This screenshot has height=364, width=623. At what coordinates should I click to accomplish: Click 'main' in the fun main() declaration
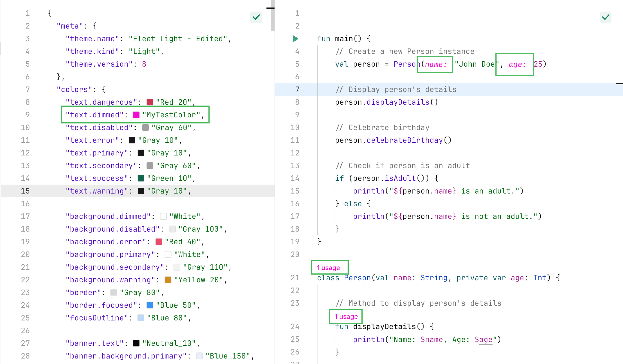pyautogui.click(x=344, y=39)
